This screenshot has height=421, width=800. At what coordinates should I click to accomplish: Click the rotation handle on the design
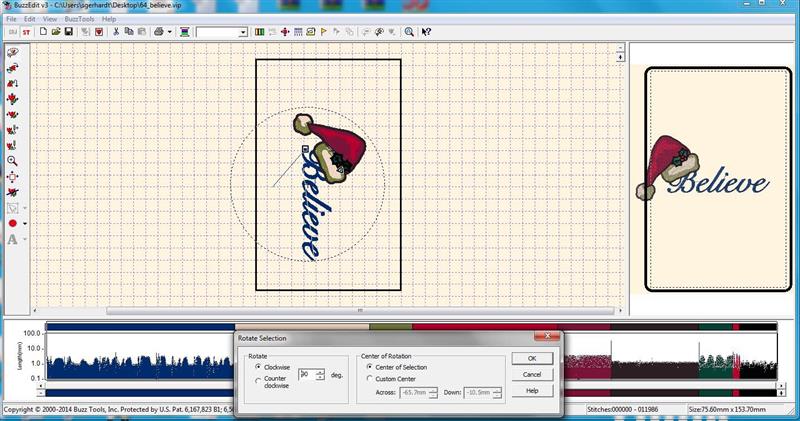(x=305, y=148)
